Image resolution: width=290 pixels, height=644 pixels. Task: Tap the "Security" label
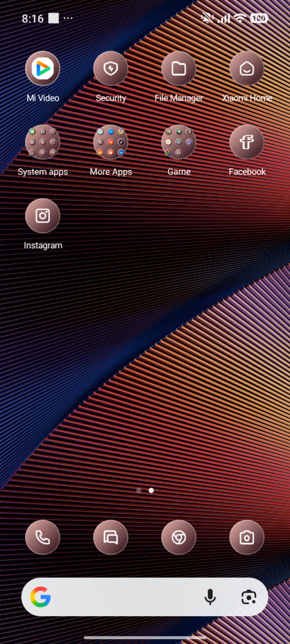[x=111, y=98]
